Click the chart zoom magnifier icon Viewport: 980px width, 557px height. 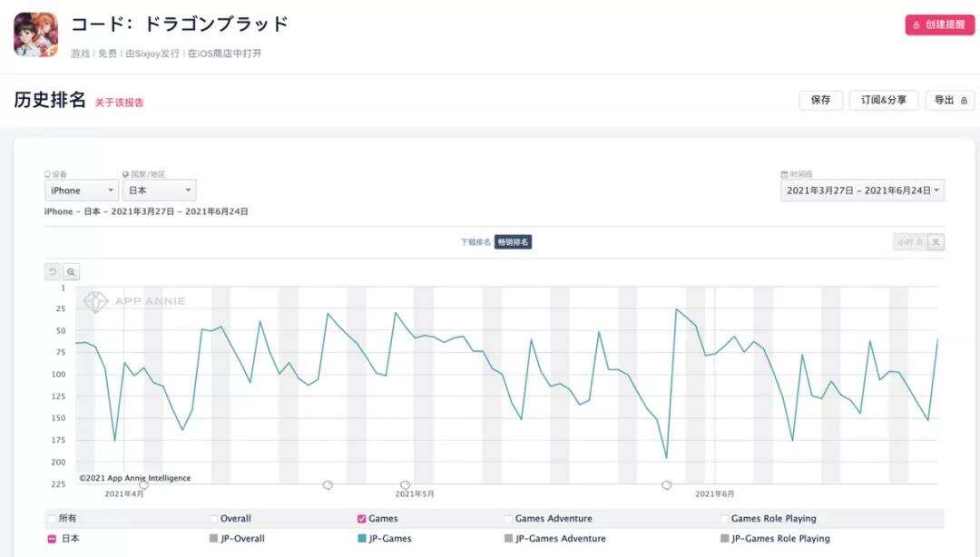71,271
